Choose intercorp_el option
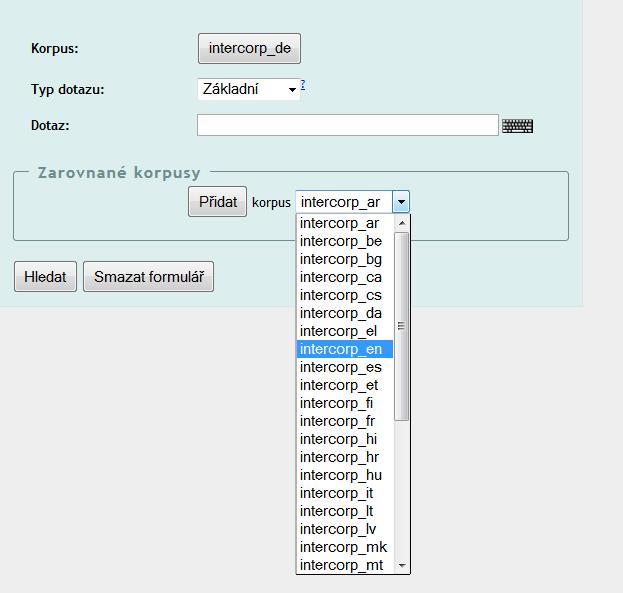The height and width of the screenshot is (593, 623). tap(345, 331)
